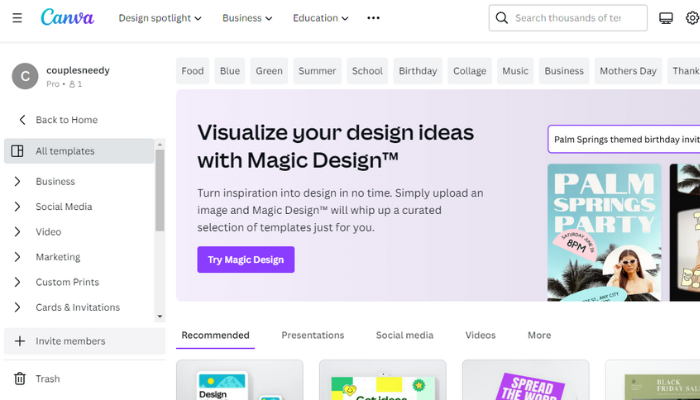Click the Palm Springs prompt text box

pyautogui.click(x=624, y=139)
